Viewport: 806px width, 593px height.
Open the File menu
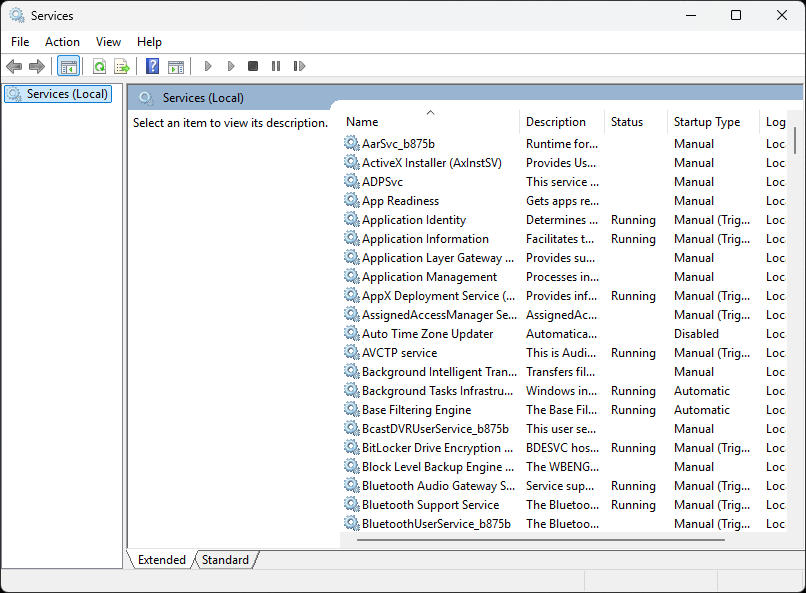[20, 42]
